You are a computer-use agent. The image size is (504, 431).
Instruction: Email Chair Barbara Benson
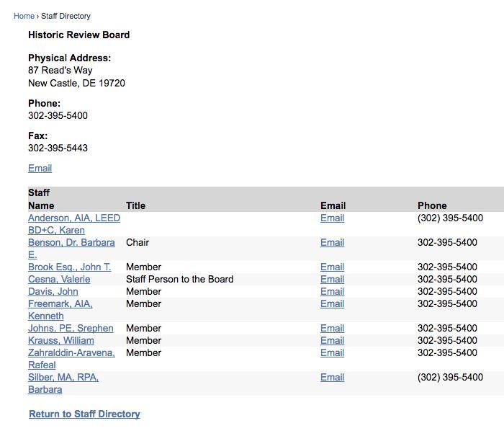[332, 242]
